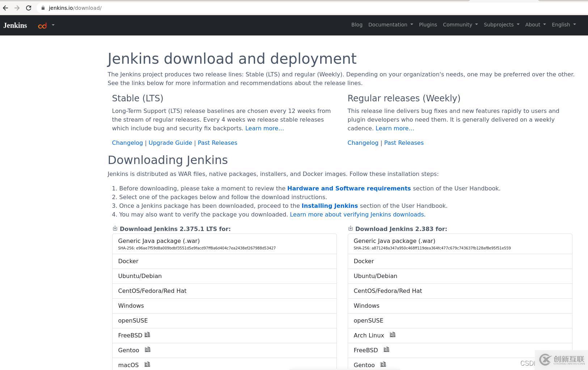Screen dimensions: 588x370
Task: Expand the Documentation dropdown menu
Action: coord(390,25)
